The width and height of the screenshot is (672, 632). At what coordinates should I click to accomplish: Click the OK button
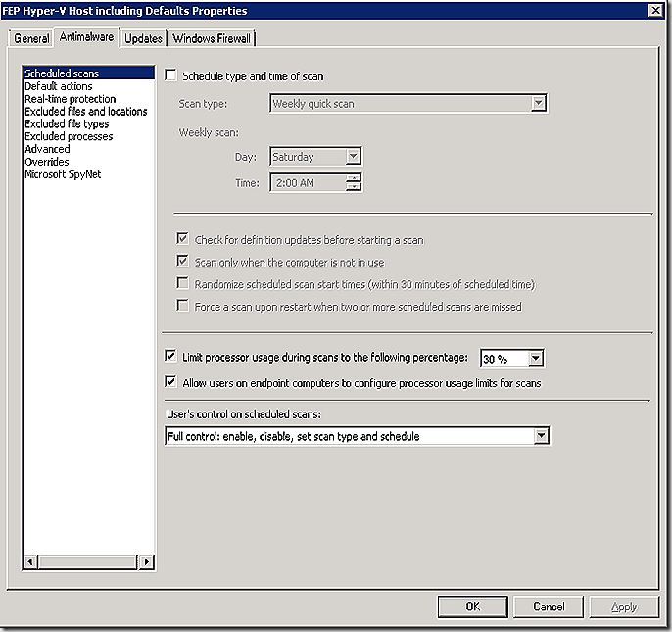tap(473, 607)
